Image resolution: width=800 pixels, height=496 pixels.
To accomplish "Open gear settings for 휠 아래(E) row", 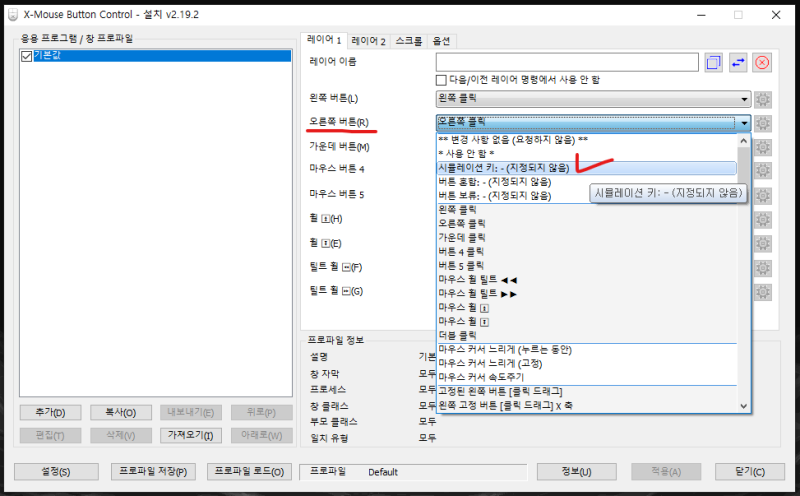I will click(763, 243).
